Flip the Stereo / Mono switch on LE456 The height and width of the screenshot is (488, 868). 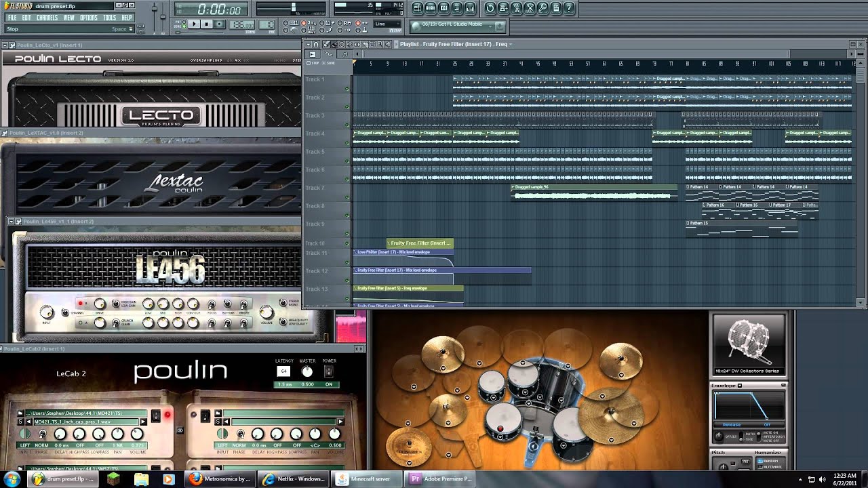[283, 302]
